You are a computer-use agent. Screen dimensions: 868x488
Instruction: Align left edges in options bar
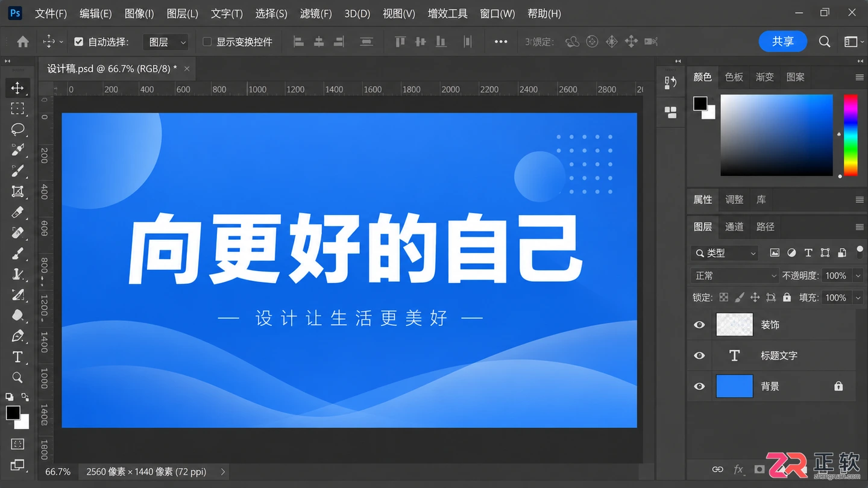tap(298, 42)
